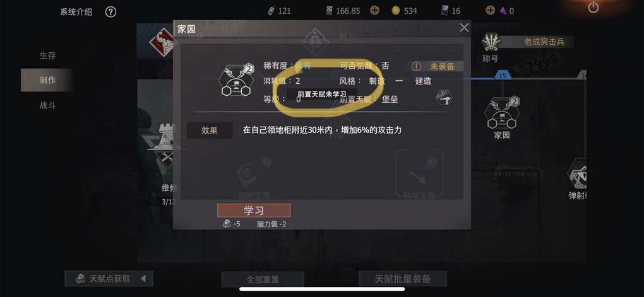Tap the 未装备 not-equipped status label
This screenshot has height=297, width=644.
[x=437, y=66]
